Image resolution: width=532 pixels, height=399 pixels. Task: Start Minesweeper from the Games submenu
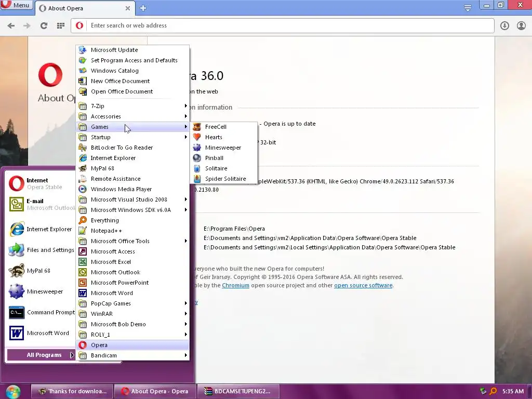coord(224,148)
